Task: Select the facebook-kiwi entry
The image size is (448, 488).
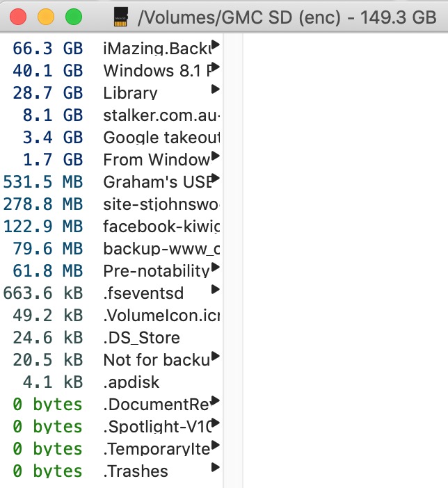Action: (161, 227)
